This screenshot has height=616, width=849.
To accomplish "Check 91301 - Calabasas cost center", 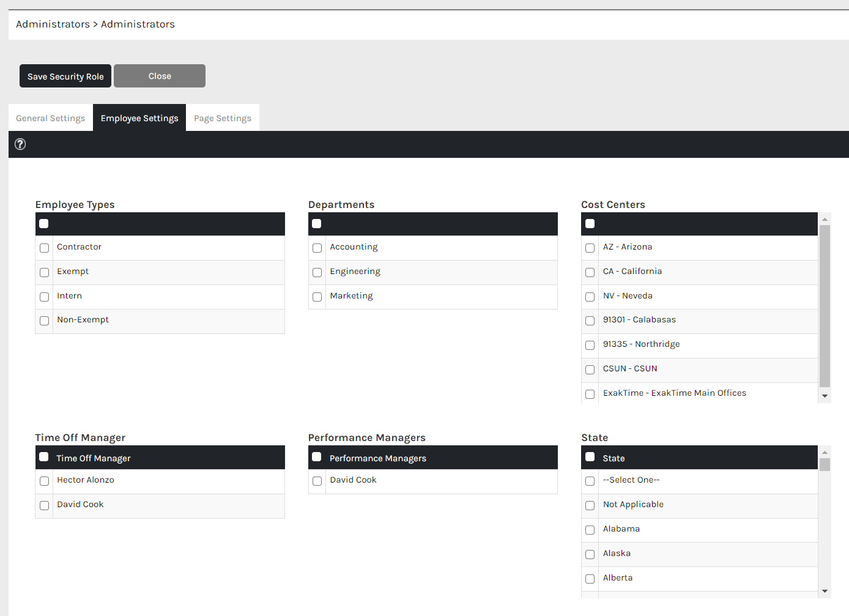I will tap(590, 321).
